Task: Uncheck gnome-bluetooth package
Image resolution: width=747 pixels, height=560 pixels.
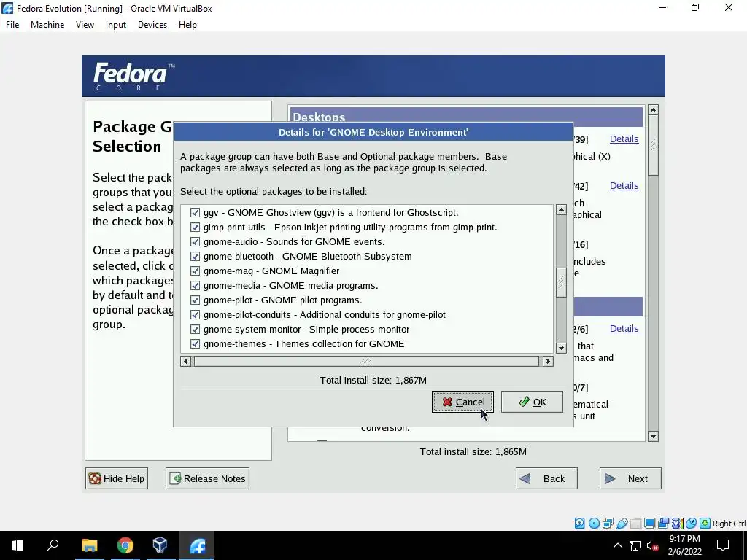Action: (x=195, y=256)
